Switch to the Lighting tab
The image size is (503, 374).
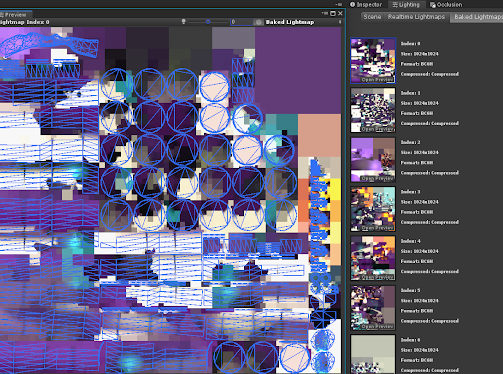pos(406,5)
